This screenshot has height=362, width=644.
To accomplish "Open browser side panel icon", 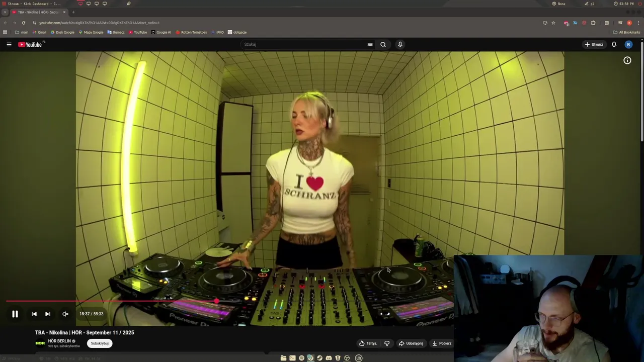I will point(607,23).
